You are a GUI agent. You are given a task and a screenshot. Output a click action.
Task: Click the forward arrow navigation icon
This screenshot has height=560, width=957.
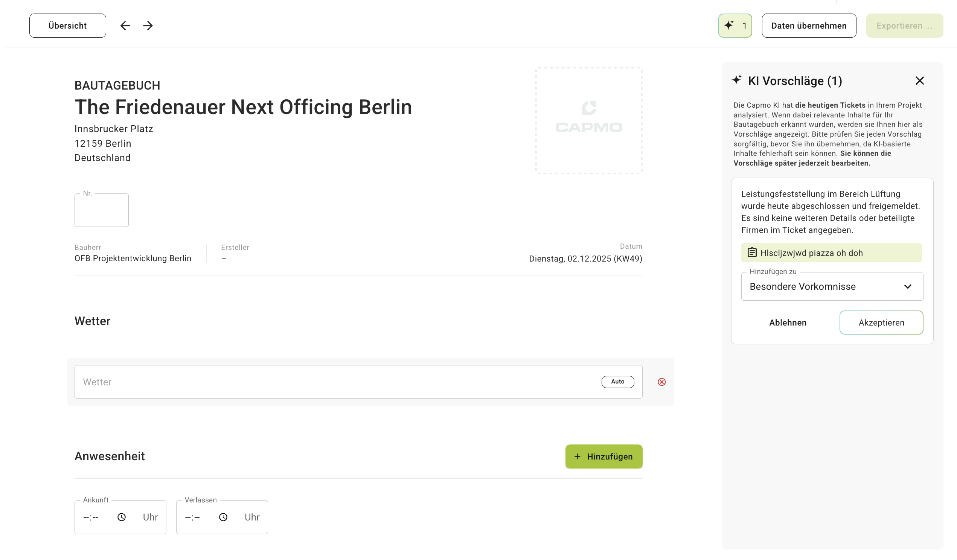pyautogui.click(x=148, y=26)
